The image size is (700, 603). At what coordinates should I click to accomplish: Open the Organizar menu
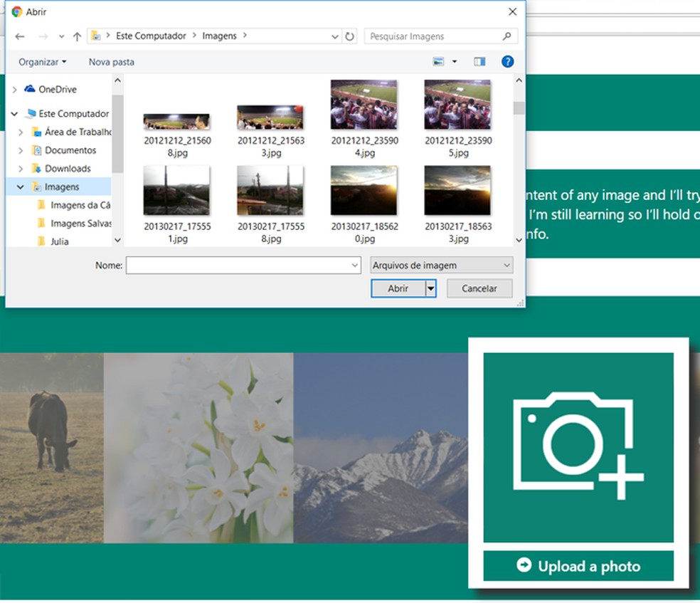(x=43, y=62)
